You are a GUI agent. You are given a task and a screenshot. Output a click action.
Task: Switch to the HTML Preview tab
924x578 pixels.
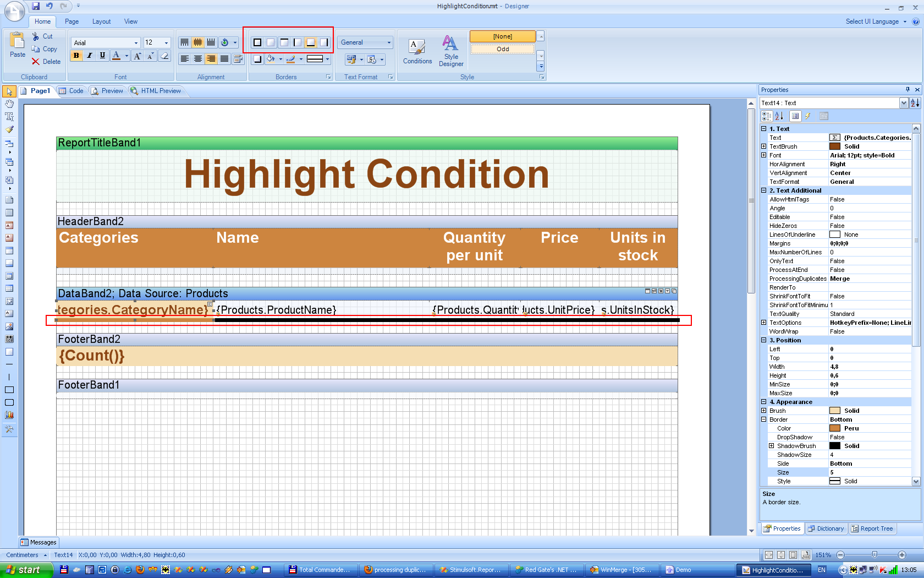pos(156,91)
